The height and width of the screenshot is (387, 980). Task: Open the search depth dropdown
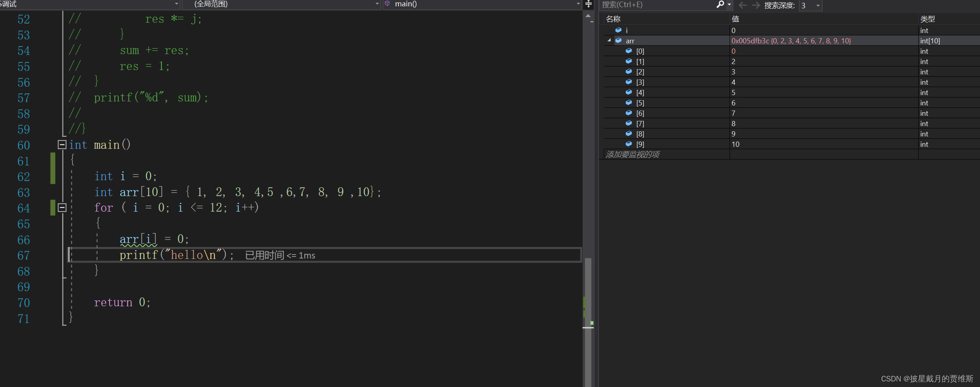pos(818,6)
